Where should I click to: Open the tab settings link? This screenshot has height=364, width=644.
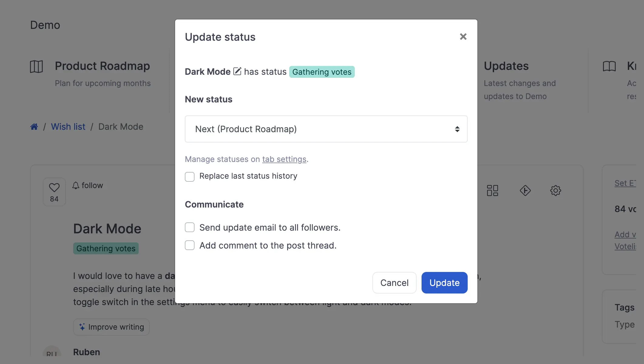coord(284,159)
